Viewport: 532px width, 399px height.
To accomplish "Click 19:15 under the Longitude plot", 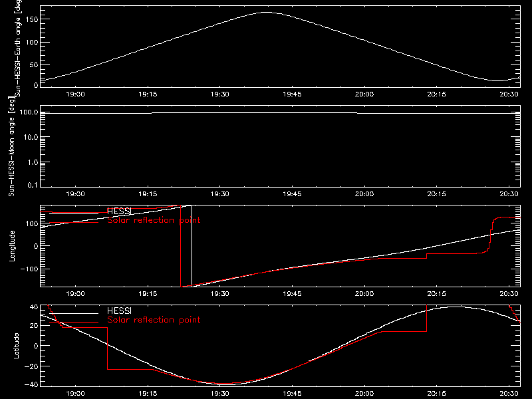I will [x=148, y=294].
